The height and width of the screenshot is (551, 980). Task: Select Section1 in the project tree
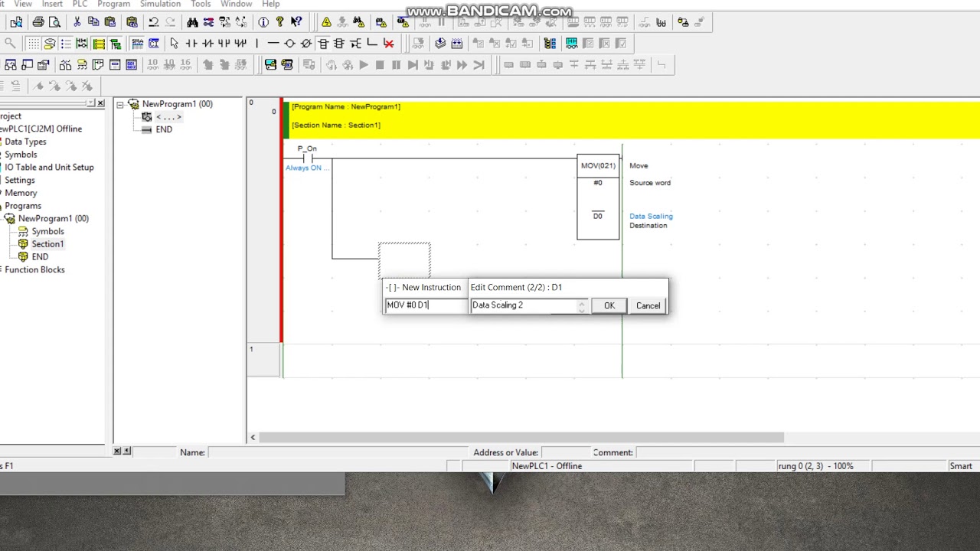point(47,244)
